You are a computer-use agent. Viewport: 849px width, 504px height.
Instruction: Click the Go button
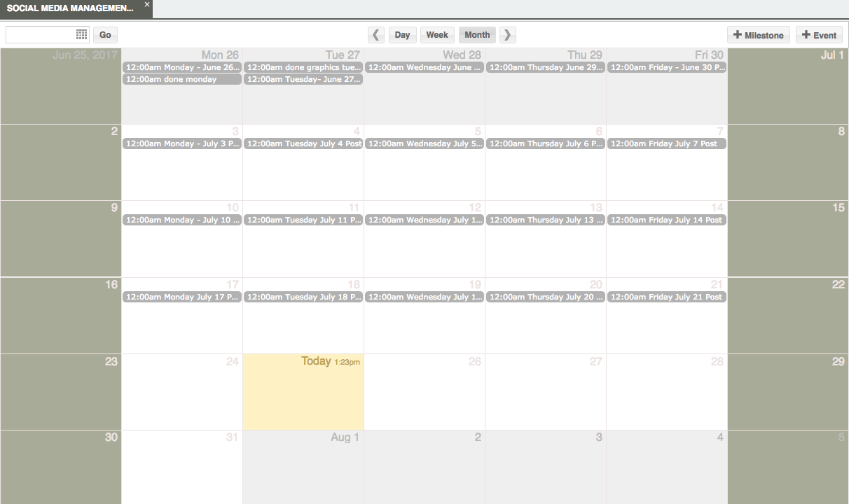[x=105, y=35]
